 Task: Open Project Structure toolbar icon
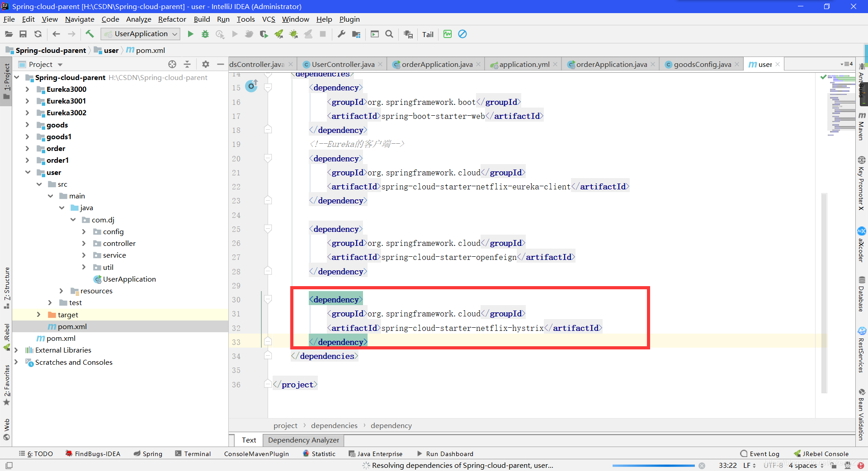pos(356,34)
